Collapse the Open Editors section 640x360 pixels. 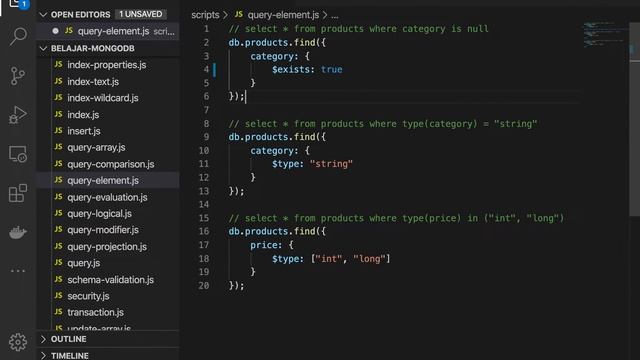click(43, 15)
